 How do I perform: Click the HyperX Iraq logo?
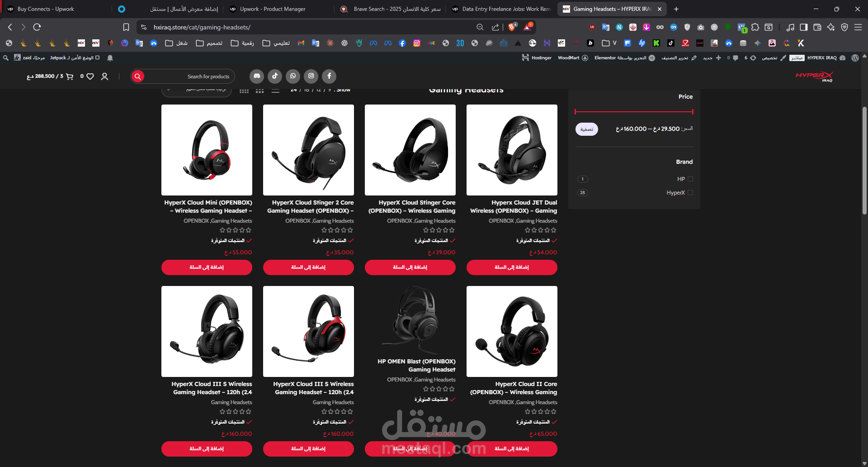click(x=814, y=76)
